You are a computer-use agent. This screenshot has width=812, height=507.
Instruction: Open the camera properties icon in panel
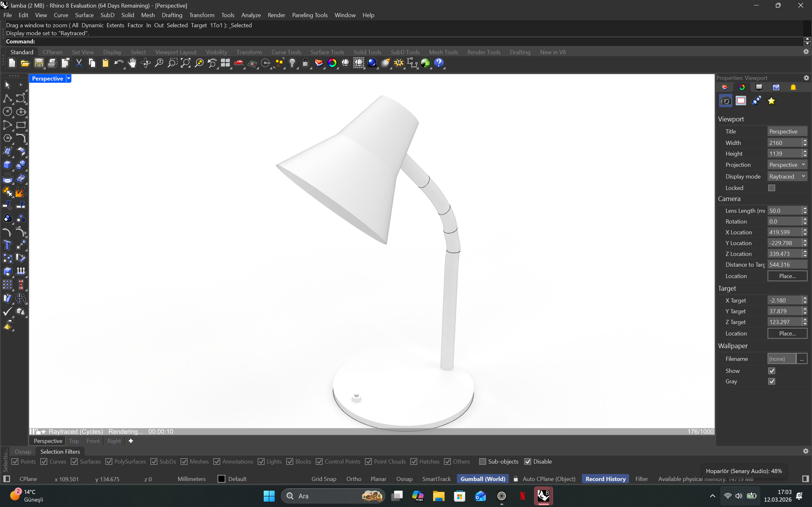(725, 101)
